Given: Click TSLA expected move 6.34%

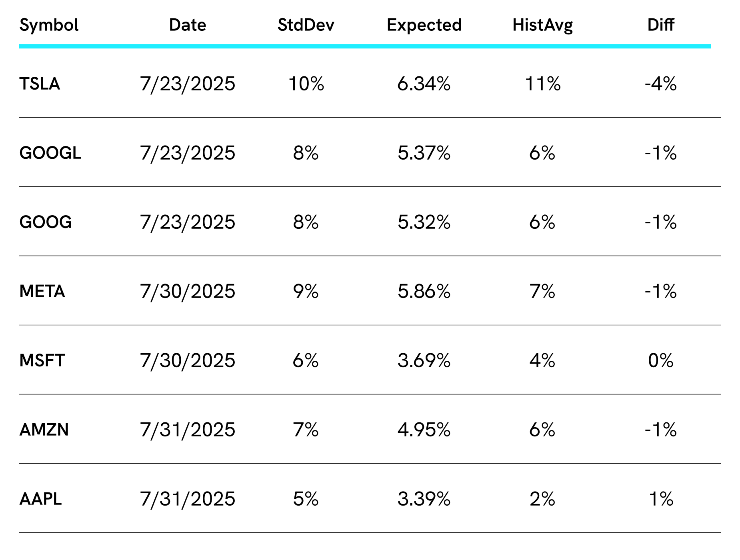Looking at the screenshot, I should (x=424, y=84).
